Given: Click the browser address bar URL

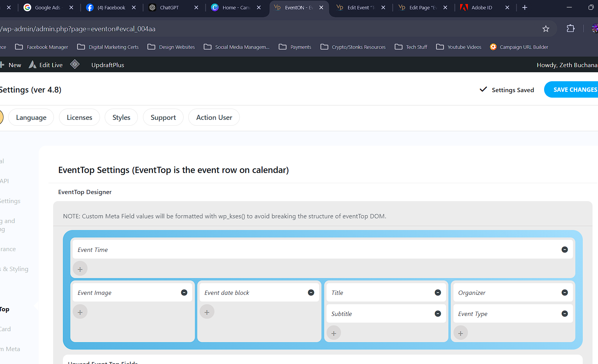Looking at the screenshot, I should (78, 29).
